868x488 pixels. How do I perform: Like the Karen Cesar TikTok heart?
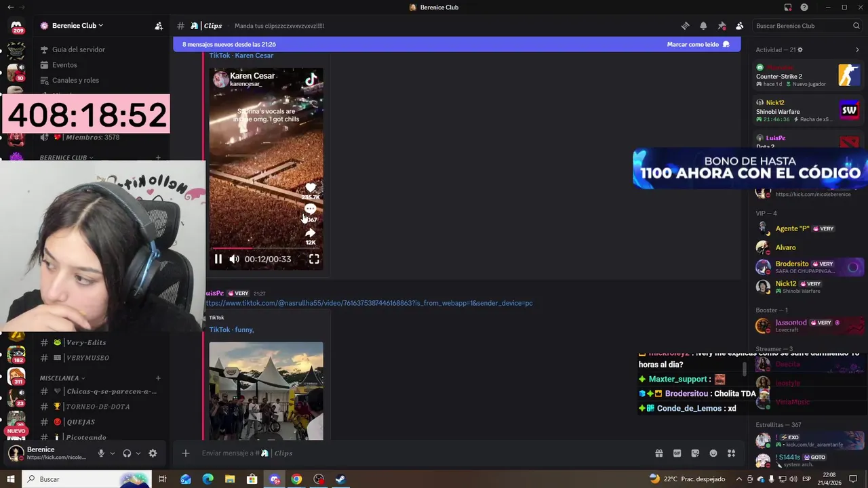coord(311,187)
